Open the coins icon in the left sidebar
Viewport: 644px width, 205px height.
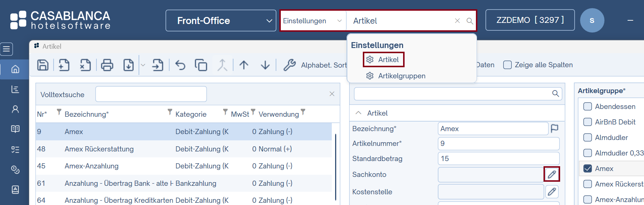click(15, 170)
